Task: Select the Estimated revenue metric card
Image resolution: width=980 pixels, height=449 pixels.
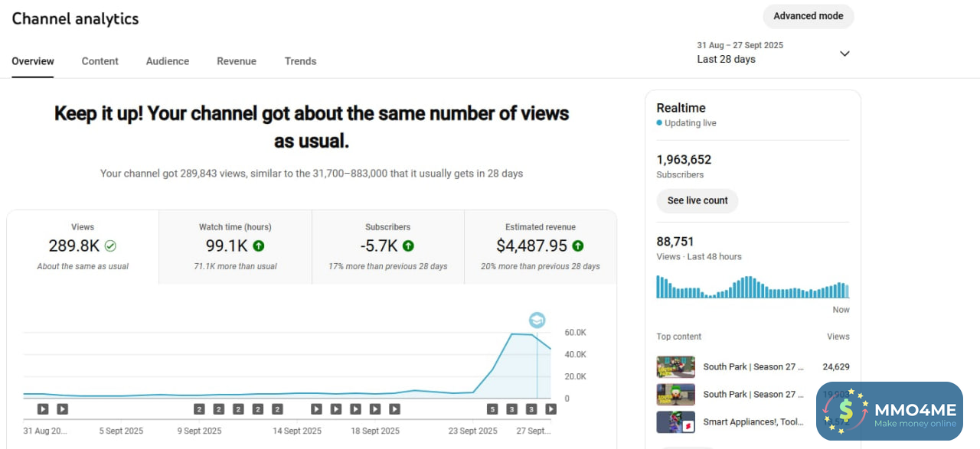Action: (541, 247)
